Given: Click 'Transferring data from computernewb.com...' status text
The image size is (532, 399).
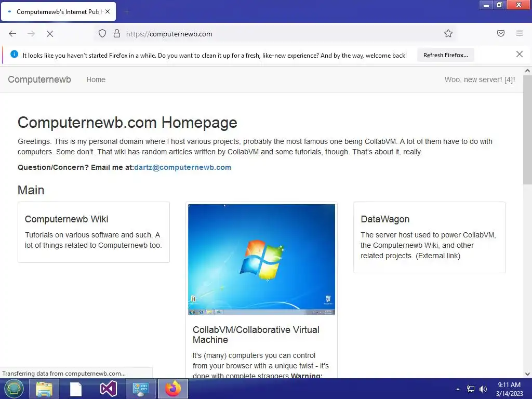Looking at the screenshot, I should point(64,373).
